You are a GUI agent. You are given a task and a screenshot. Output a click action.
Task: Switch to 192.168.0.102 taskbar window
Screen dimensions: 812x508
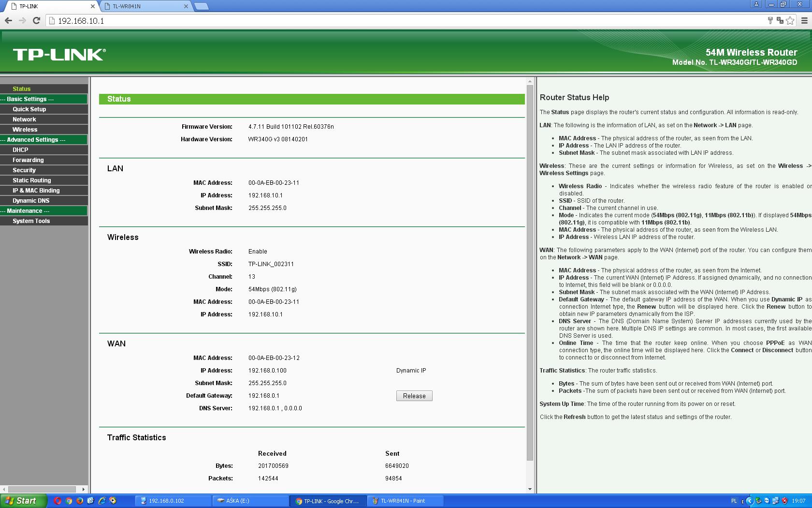pos(173,501)
